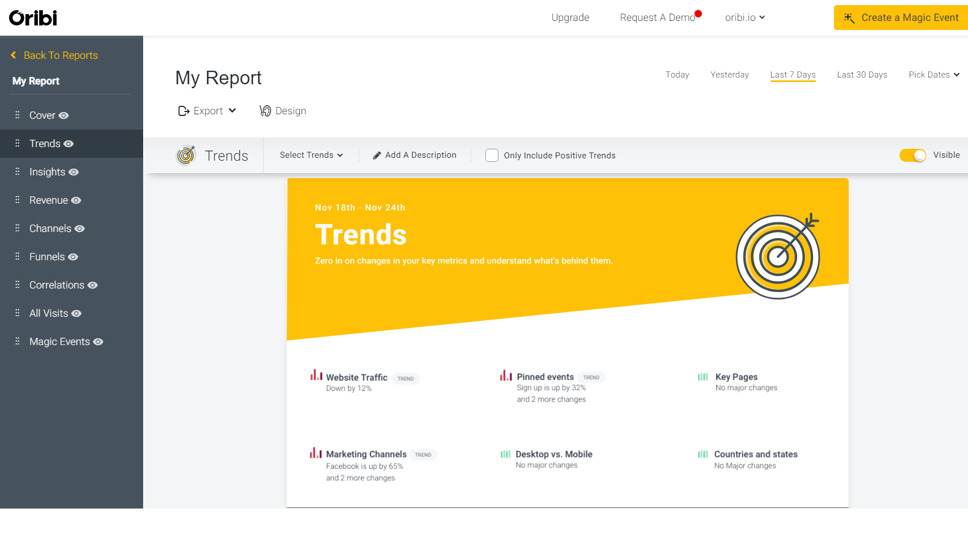Viewport: 968px width, 560px height.
Task: Click the bar chart icon by Marketing Channels
Action: pyautogui.click(x=316, y=453)
